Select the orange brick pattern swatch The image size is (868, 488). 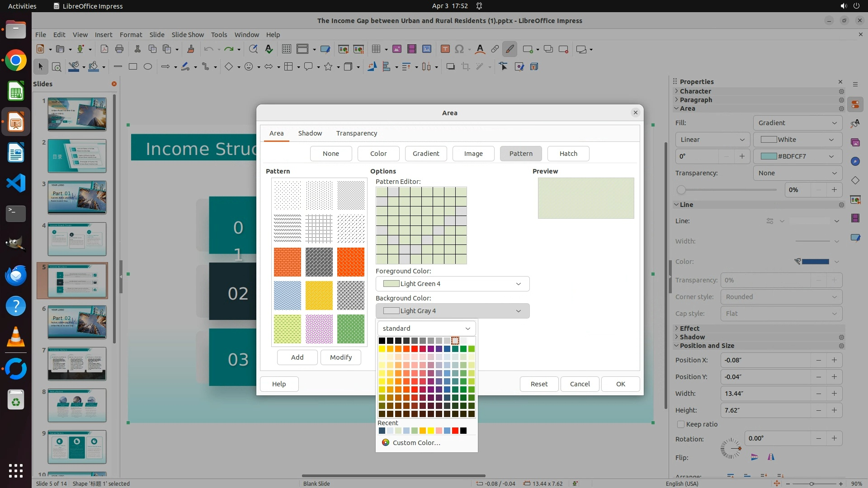287,262
